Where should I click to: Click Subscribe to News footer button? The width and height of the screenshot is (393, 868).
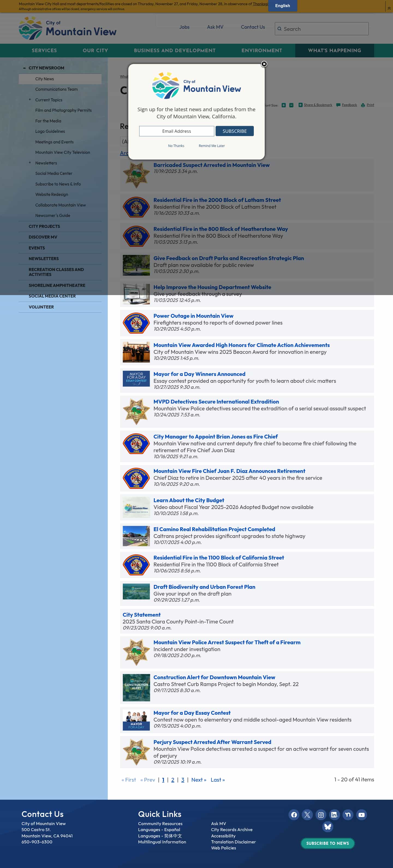click(x=327, y=843)
